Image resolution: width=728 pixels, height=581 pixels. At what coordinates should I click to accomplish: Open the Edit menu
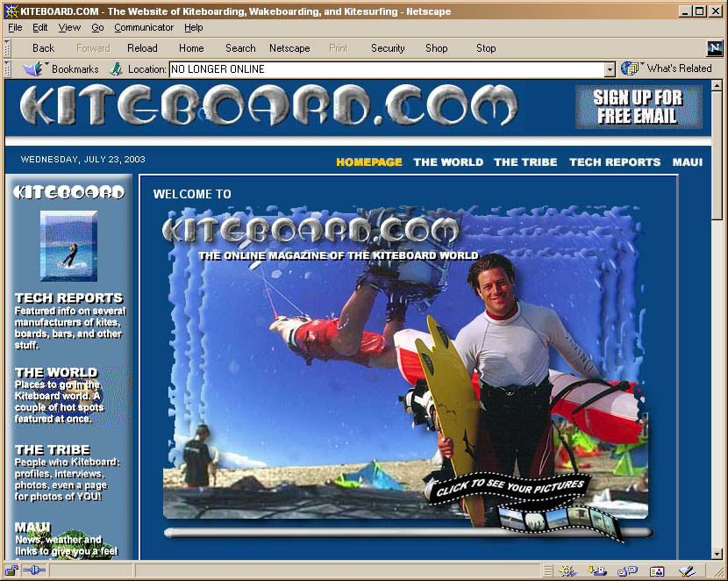[40, 28]
